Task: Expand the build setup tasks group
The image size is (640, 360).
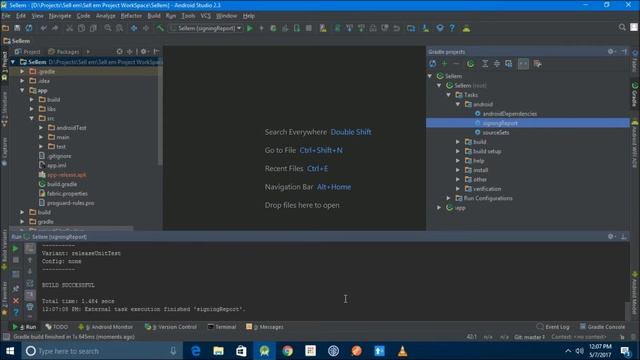Action: coord(458,151)
